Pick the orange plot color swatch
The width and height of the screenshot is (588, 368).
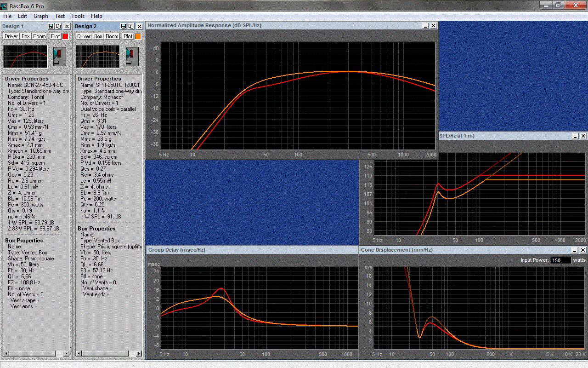[138, 36]
